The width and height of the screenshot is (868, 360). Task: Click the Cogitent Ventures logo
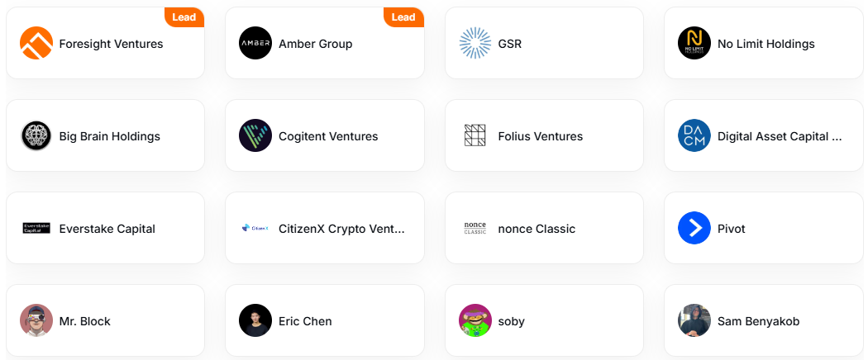click(255, 135)
